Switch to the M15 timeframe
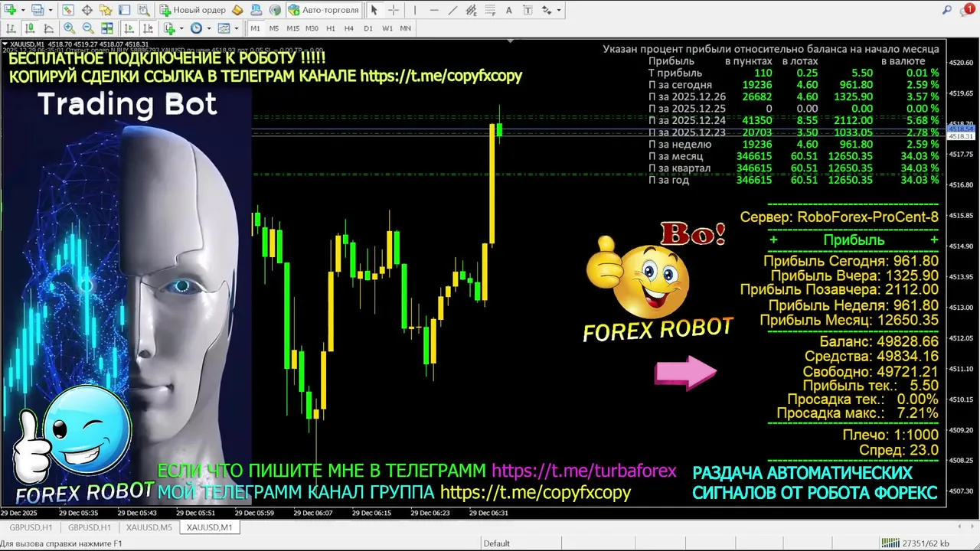This screenshot has height=551, width=980. click(292, 28)
